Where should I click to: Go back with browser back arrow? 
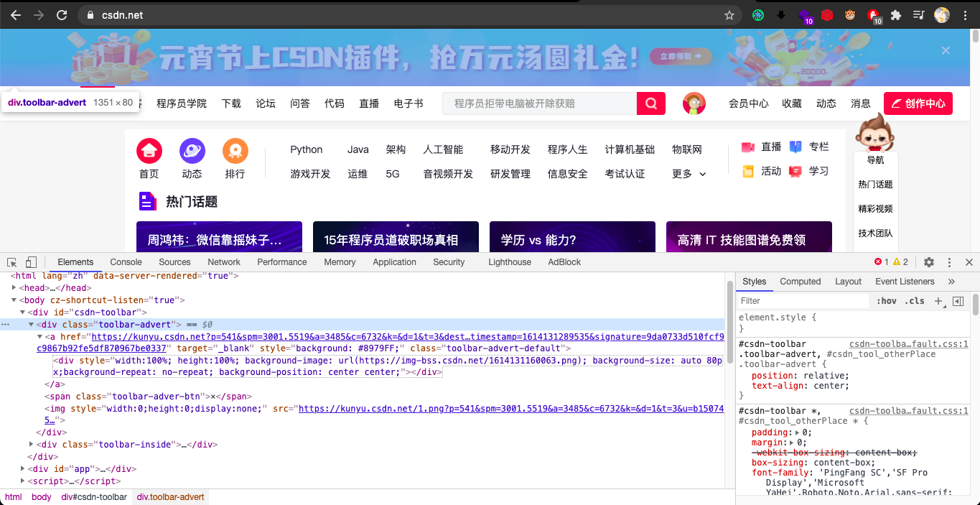click(x=16, y=14)
